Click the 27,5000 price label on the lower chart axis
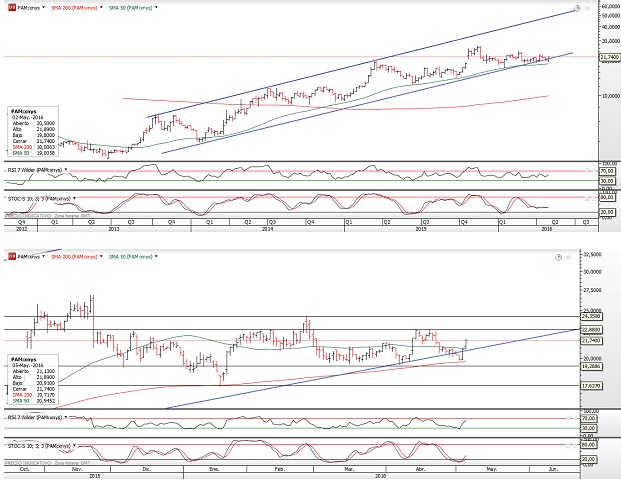The image size is (621, 496). tap(592, 290)
